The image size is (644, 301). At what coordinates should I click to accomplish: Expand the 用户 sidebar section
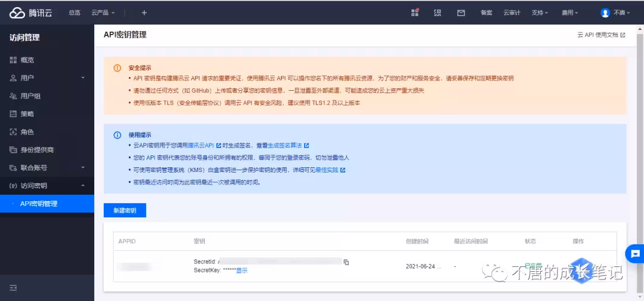click(x=47, y=78)
